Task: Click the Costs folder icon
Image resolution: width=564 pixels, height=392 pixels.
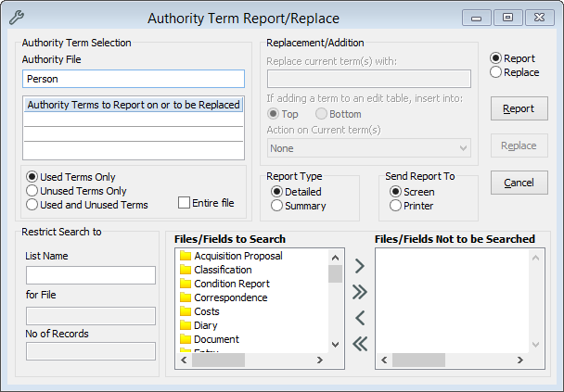Action: click(x=186, y=311)
